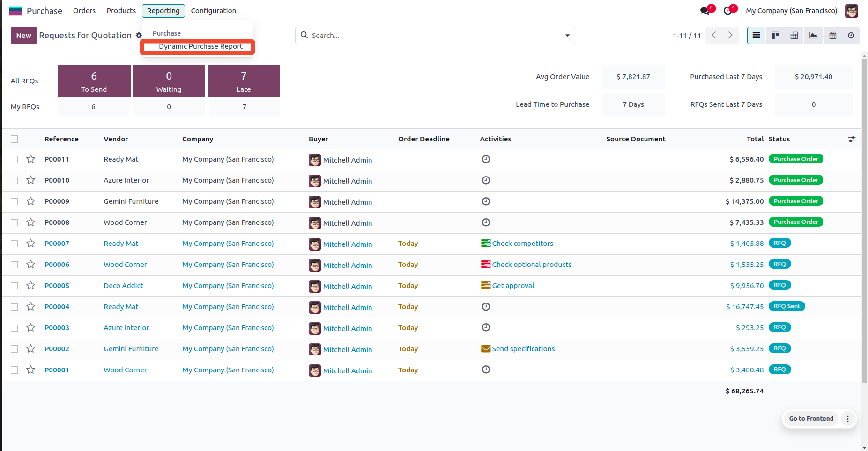Select Dynamic Purchase Report menu entry
The height and width of the screenshot is (451, 868).
pyautogui.click(x=200, y=46)
